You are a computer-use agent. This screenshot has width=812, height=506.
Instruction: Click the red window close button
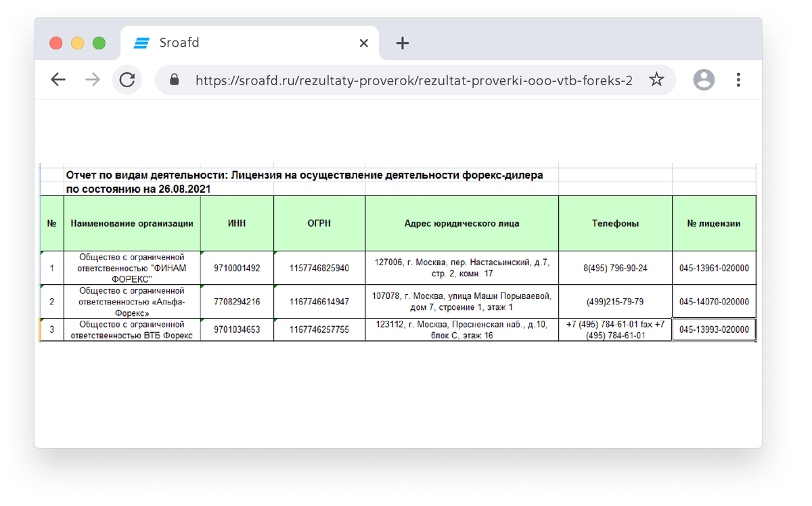[56, 43]
